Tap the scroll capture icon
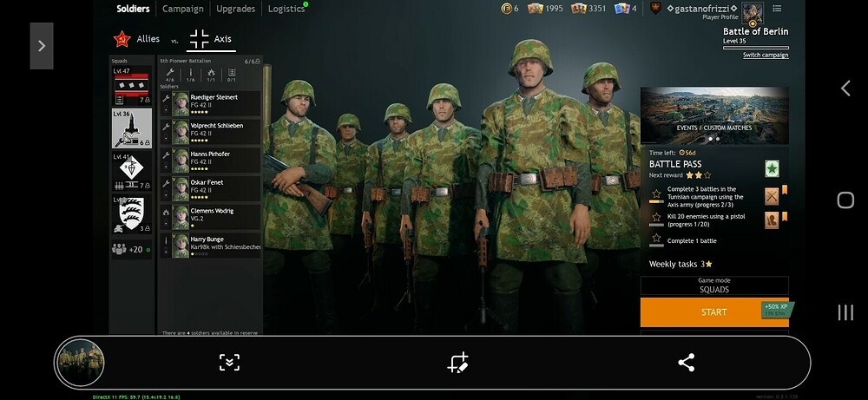Viewport: 868px width, 400px height. pyautogui.click(x=229, y=363)
